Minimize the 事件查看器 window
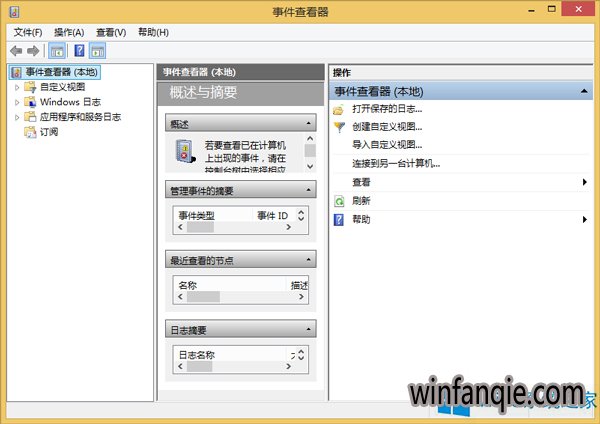 pos(531,11)
